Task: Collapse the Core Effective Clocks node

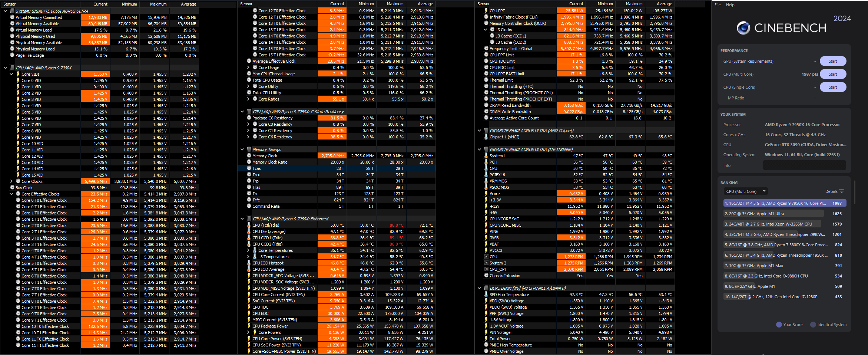Action: pyautogui.click(x=11, y=194)
